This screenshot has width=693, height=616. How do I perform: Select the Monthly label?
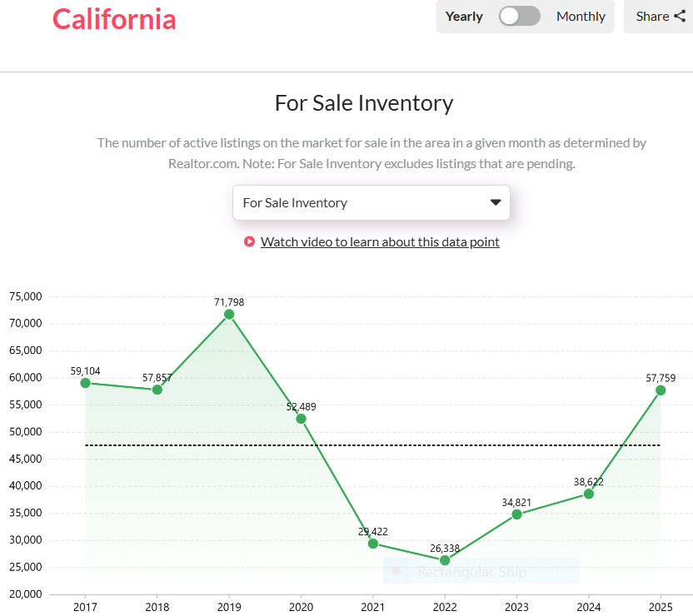[581, 16]
